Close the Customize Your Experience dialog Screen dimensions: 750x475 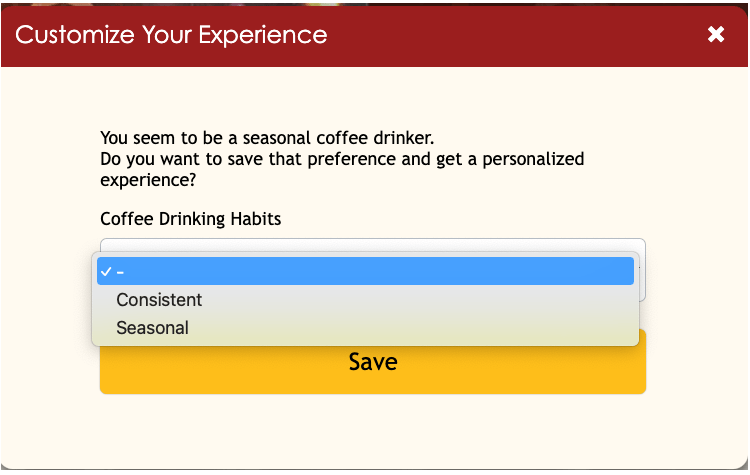tap(716, 35)
